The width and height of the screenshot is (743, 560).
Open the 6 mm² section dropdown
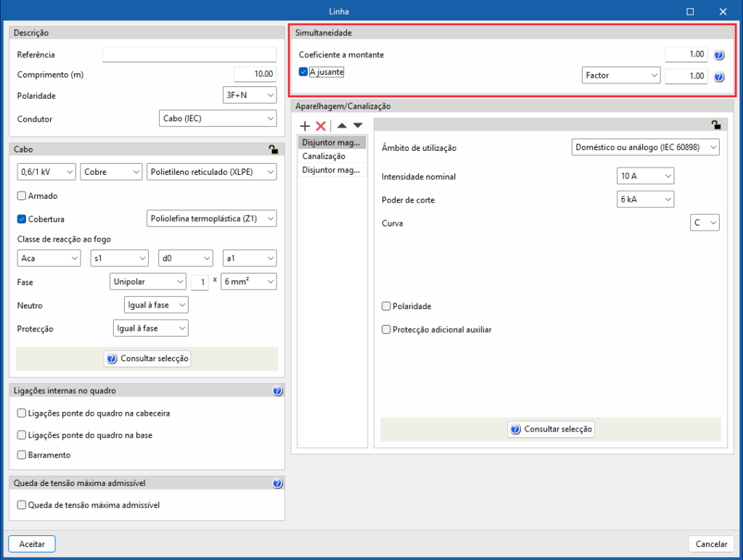(x=249, y=281)
